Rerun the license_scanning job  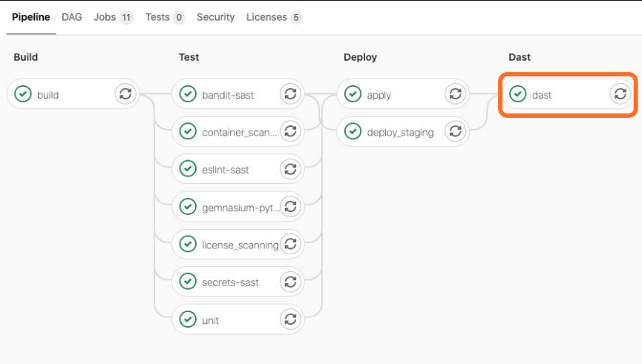click(x=290, y=245)
